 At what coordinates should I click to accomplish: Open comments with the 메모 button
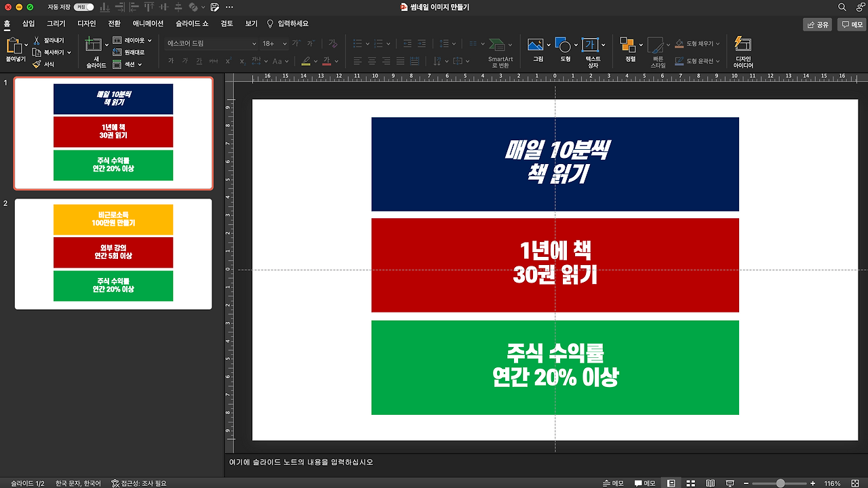coord(850,22)
